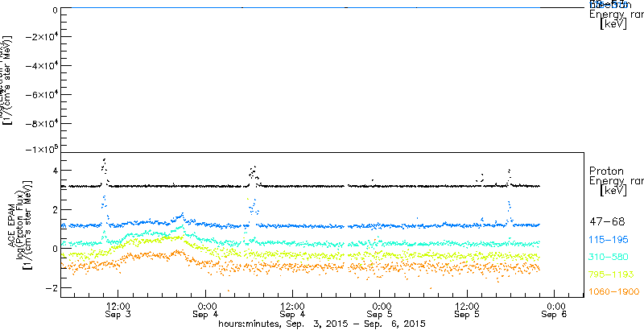Click the 12:00 Sep 3 time axis label
Image resolution: width=644 pixels, height=330 pixels.
(x=118, y=311)
